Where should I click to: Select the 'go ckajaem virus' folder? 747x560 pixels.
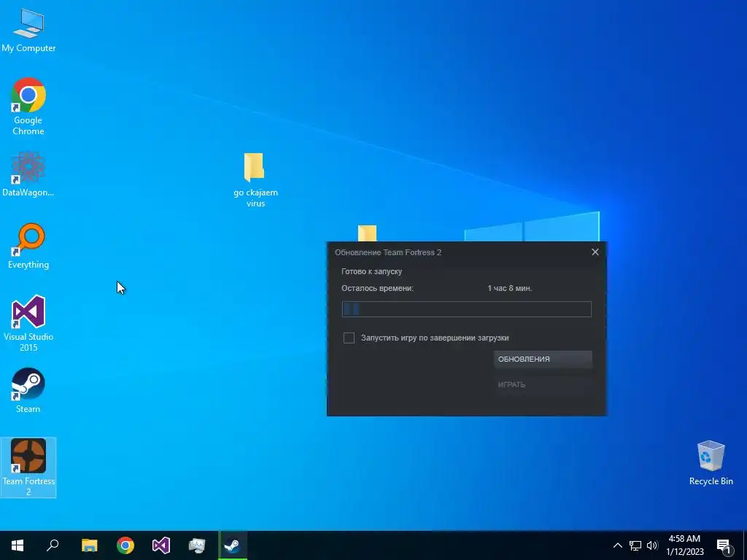[255, 180]
